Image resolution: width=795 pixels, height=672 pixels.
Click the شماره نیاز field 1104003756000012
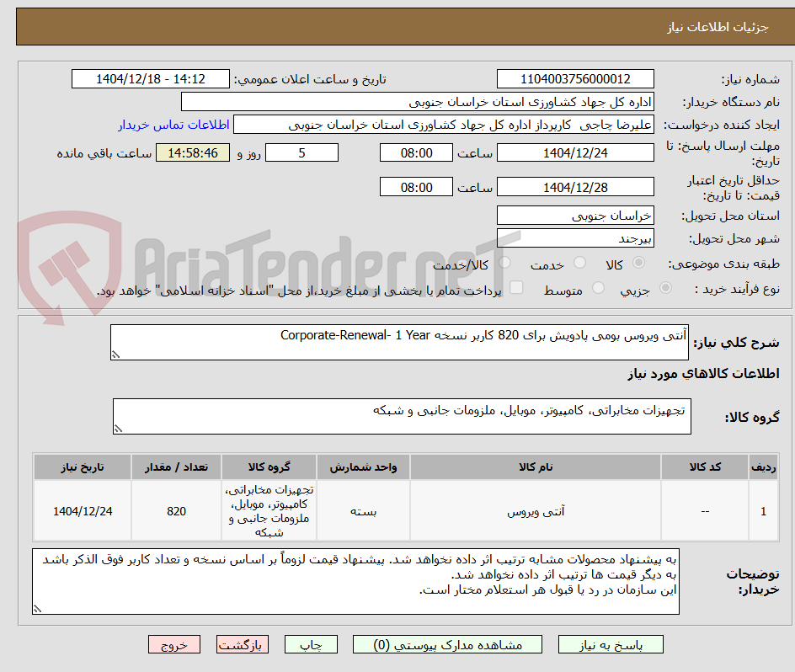pos(575,79)
